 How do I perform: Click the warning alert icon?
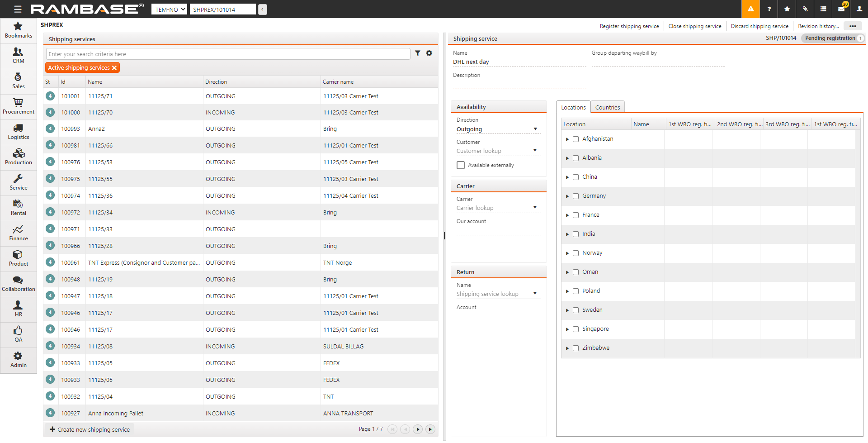tap(750, 9)
